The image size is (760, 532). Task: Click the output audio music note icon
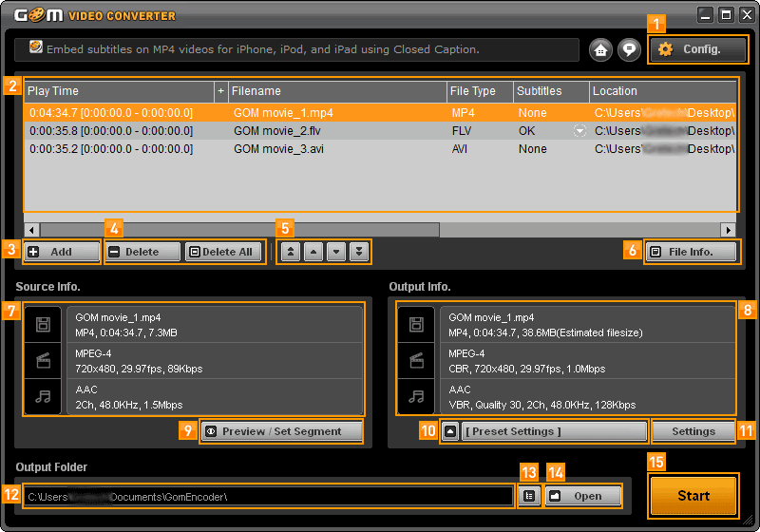[416, 396]
